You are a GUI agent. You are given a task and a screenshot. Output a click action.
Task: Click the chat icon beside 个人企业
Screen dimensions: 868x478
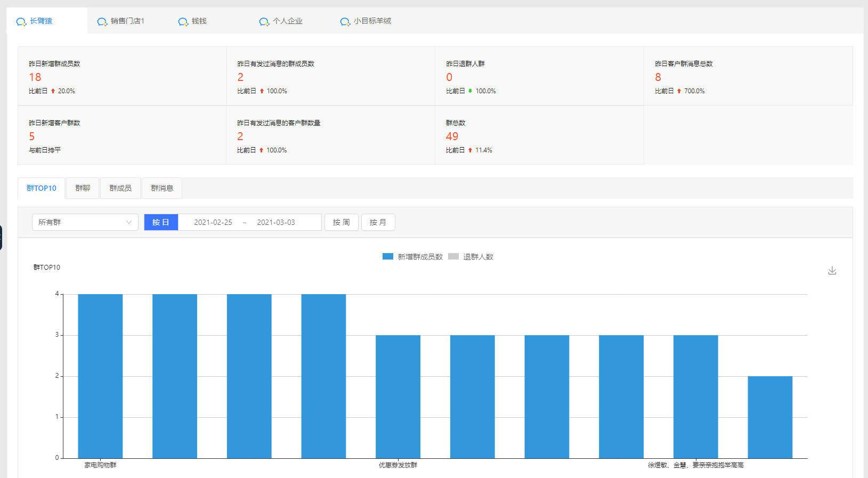[x=264, y=22]
